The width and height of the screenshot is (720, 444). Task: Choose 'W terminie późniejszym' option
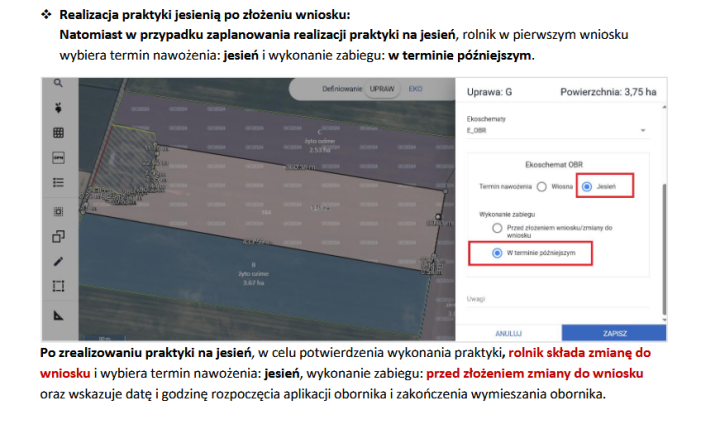click(x=497, y=254)
